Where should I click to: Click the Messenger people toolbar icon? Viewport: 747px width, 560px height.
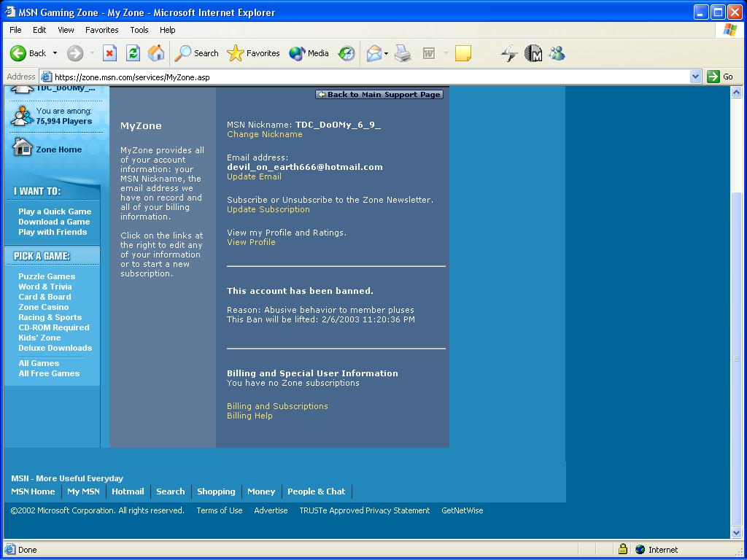click(557, 53)
